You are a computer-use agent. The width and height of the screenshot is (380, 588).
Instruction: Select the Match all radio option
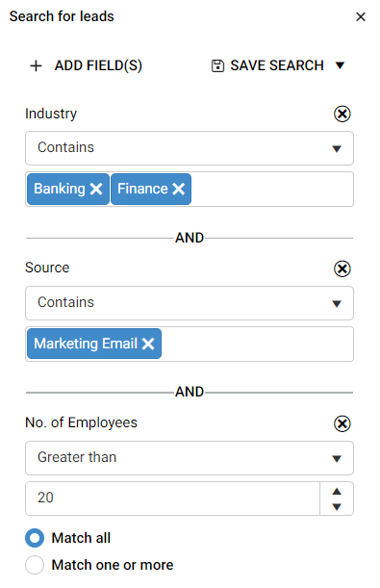pos(35,538)
